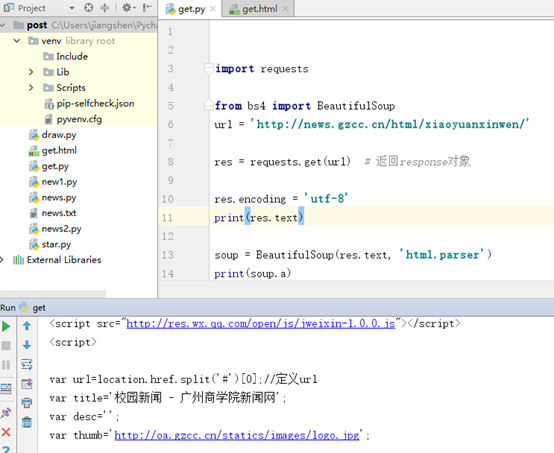The height and width of the screenshot is (453, 554).
Task: Click the var title line in console output
Action: 168,398
